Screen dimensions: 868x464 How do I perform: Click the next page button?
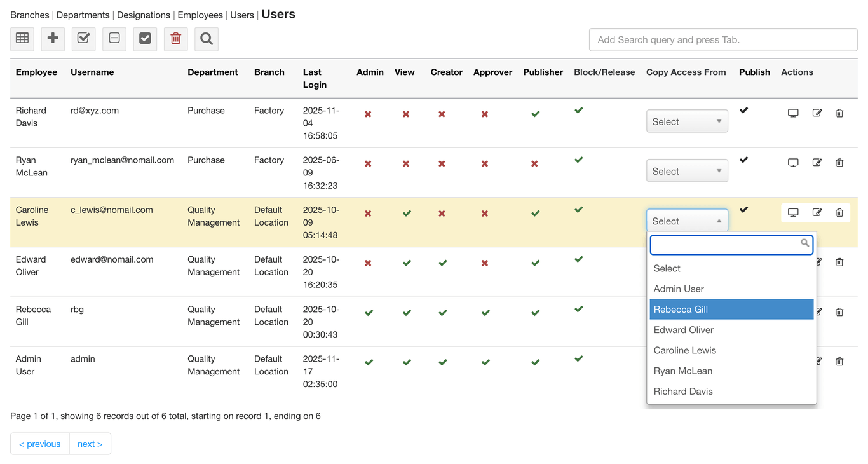(x=90, y=444)
